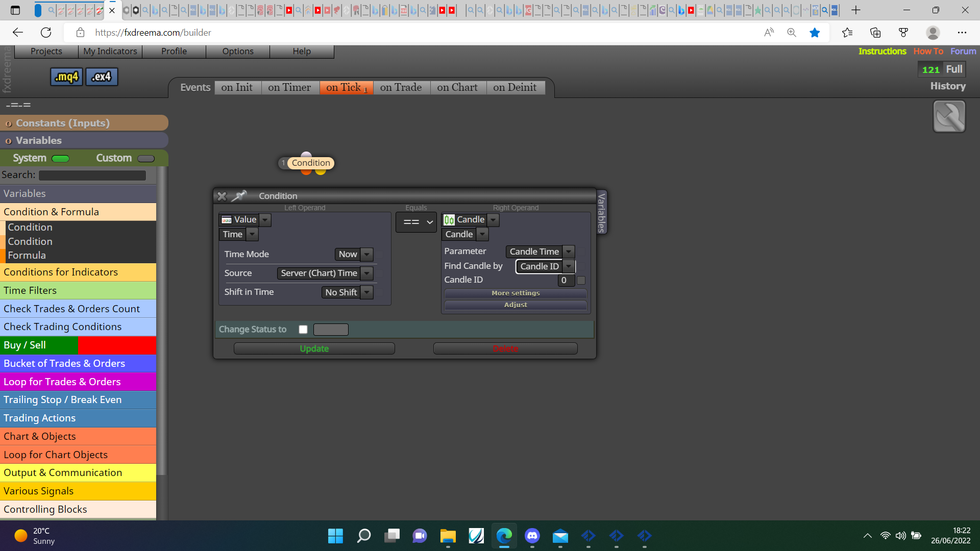The image size is (980, 551).
Task: Click the orange output dot on Condition block
Action: pyautogui.click(x=306, y=172)
